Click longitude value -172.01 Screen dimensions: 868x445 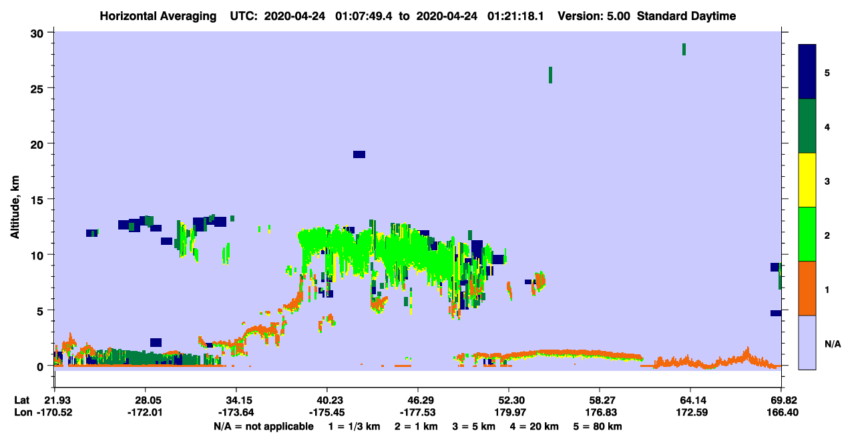145,412
